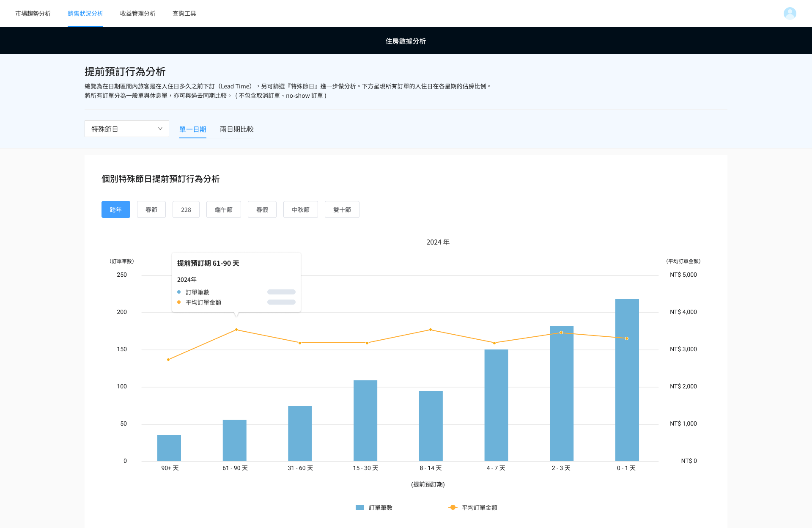Click the 2024 年 chart title

point(438,242)
